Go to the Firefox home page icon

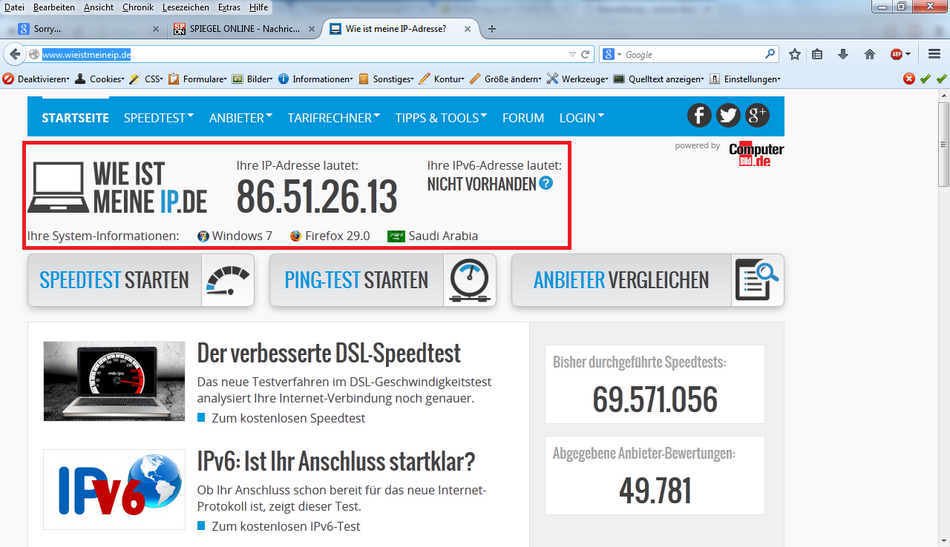869,54
